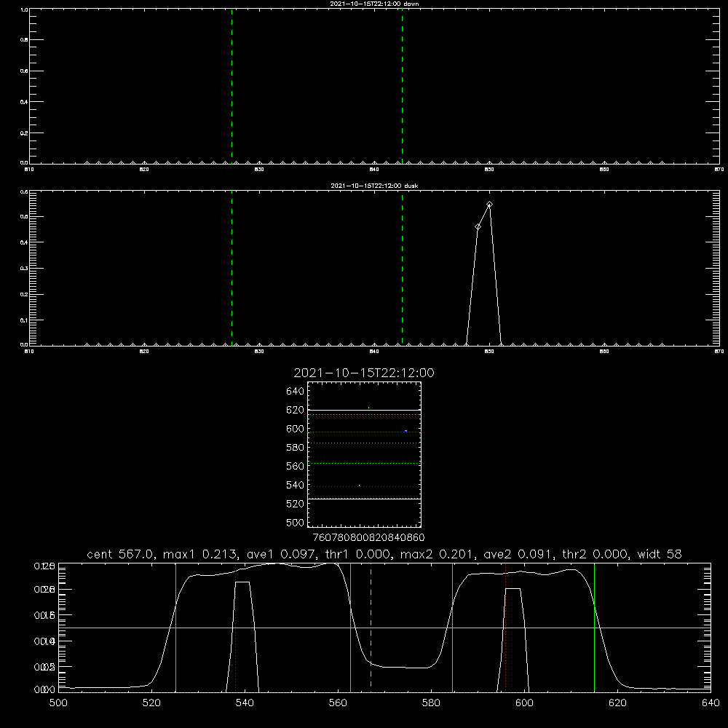The width and height of the screenshot is (728, 728).
Task: Click the '640' y-axis label of small middle plot
Action: 296,391
